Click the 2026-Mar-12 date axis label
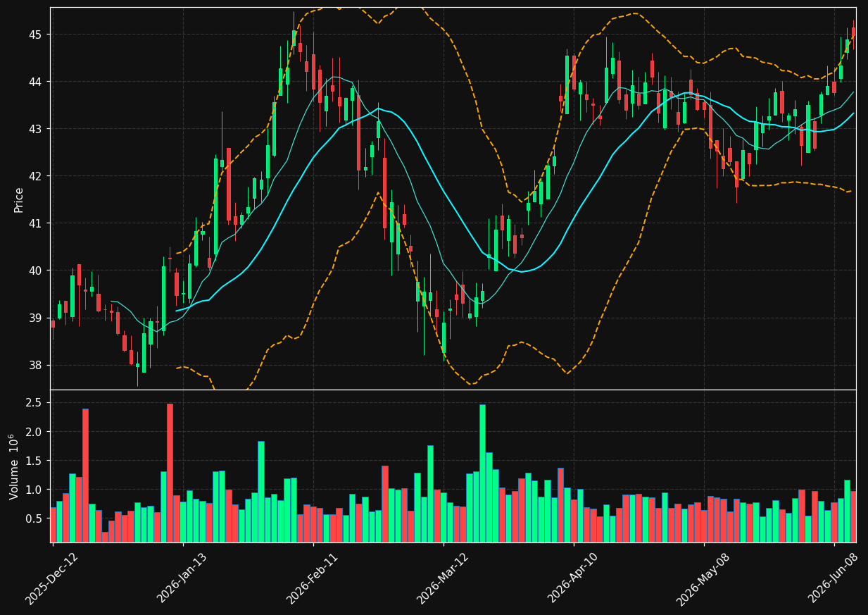 coord(443,579)
